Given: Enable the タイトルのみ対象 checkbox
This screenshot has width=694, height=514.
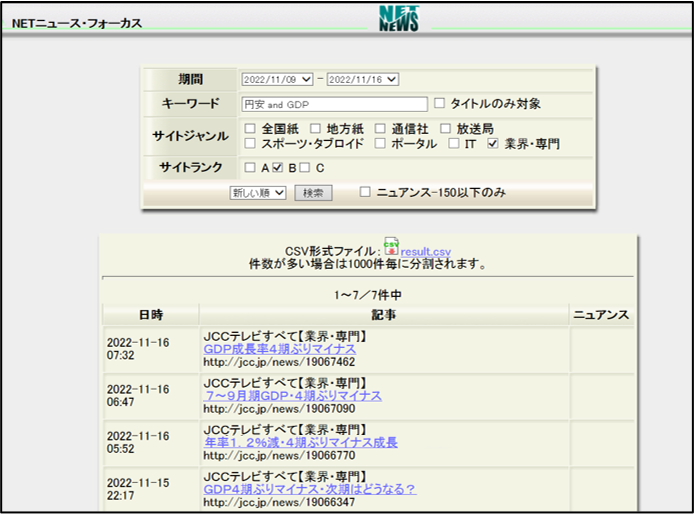Looking at the screenshot, I should 439,103.
